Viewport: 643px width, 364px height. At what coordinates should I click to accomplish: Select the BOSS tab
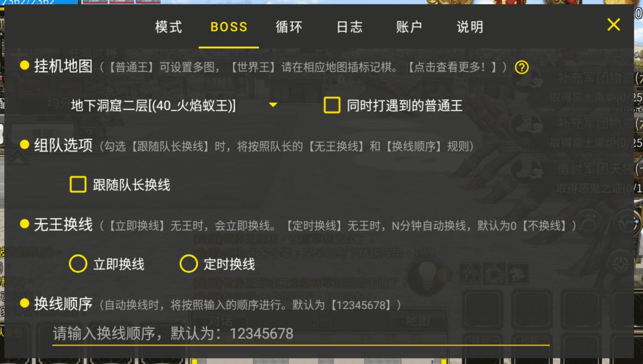(229, 27)
